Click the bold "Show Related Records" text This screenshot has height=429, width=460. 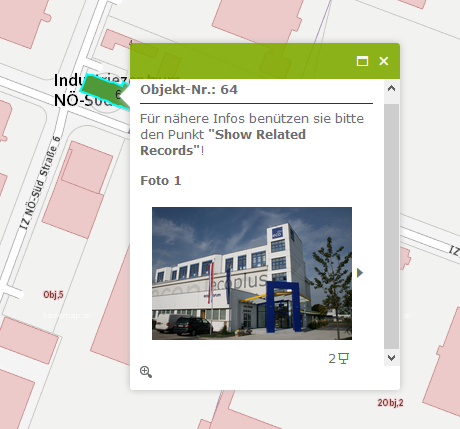[x=223, y=142]
